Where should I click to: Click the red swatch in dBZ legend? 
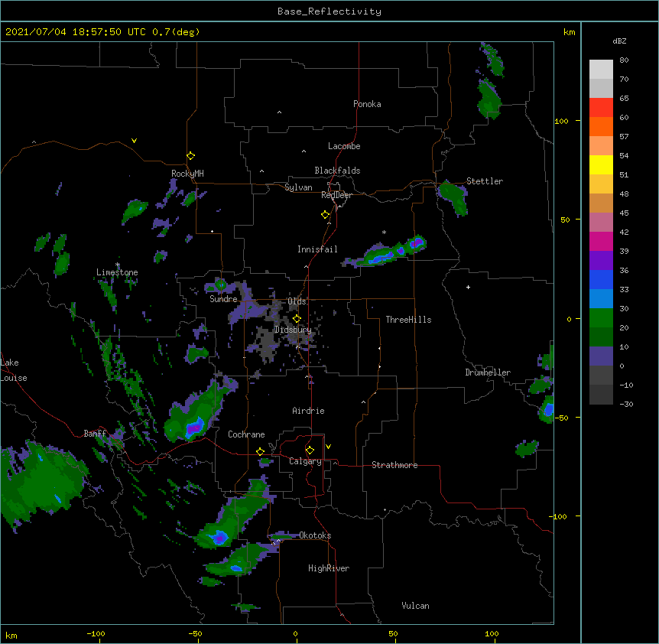(x=601, y=107)
